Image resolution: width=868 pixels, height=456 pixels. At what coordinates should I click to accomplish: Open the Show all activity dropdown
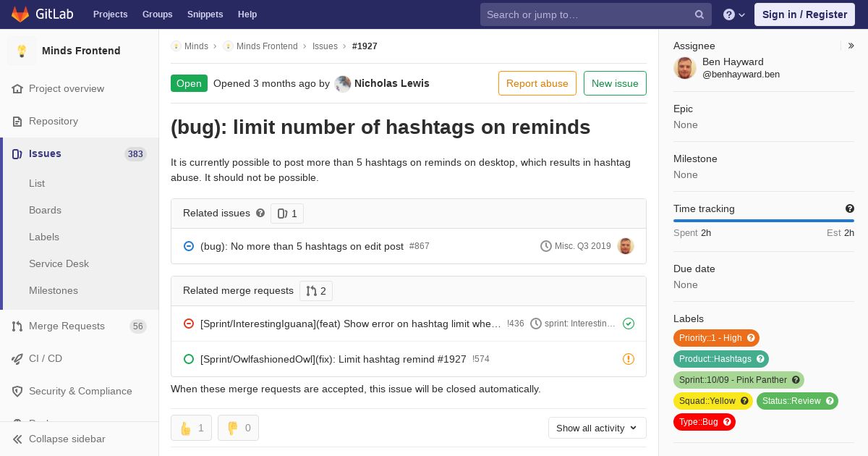(x=597, y=428)
